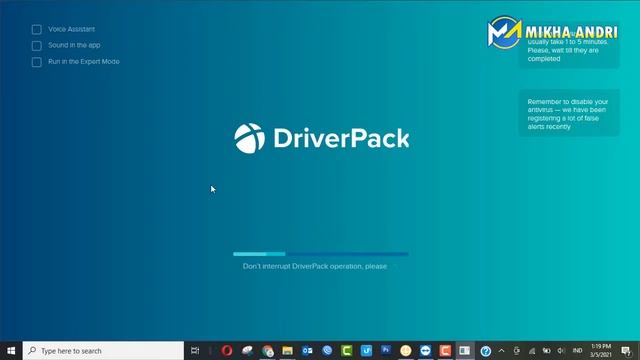Click the 'usually take 1 to 5 minutes' notice
This screenshot has width=640, height=360.
[569, 46]
